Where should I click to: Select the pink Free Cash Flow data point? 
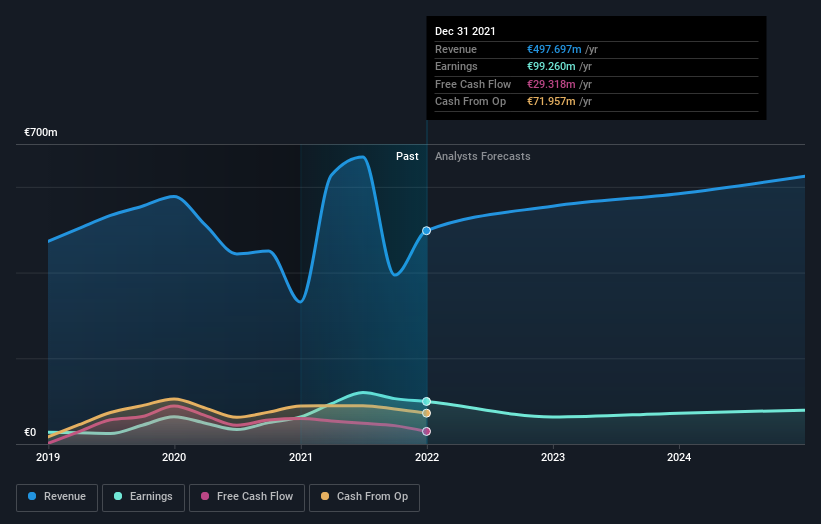427,431
